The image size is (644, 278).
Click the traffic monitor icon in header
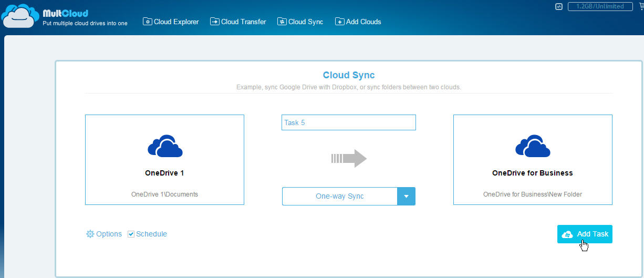pyautogui.click(x=558, y=7)
